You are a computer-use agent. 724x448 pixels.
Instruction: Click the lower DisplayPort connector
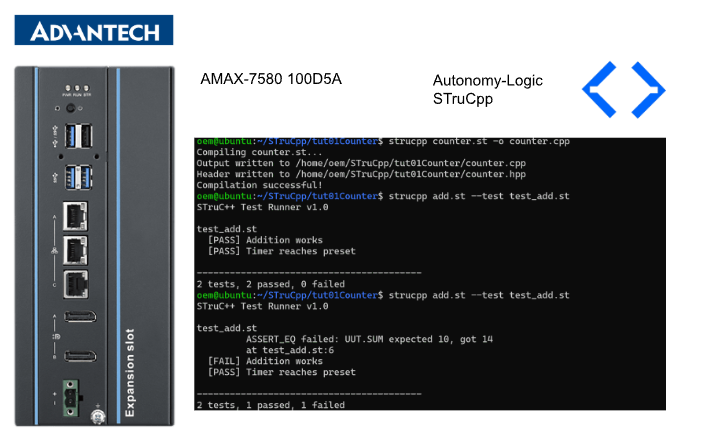coord(78,355)
